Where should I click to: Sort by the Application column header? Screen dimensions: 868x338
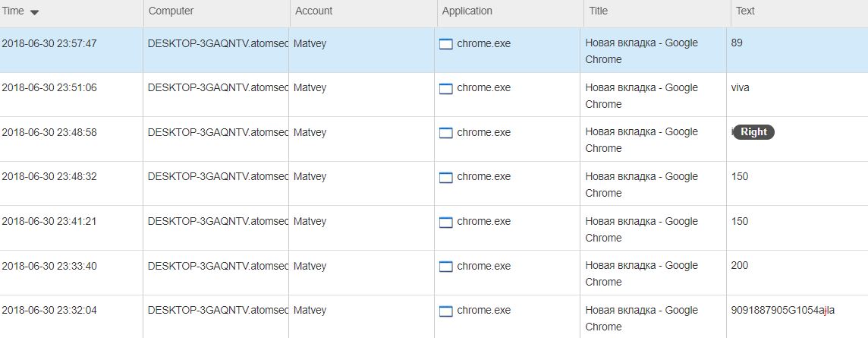tap(467, 11)
